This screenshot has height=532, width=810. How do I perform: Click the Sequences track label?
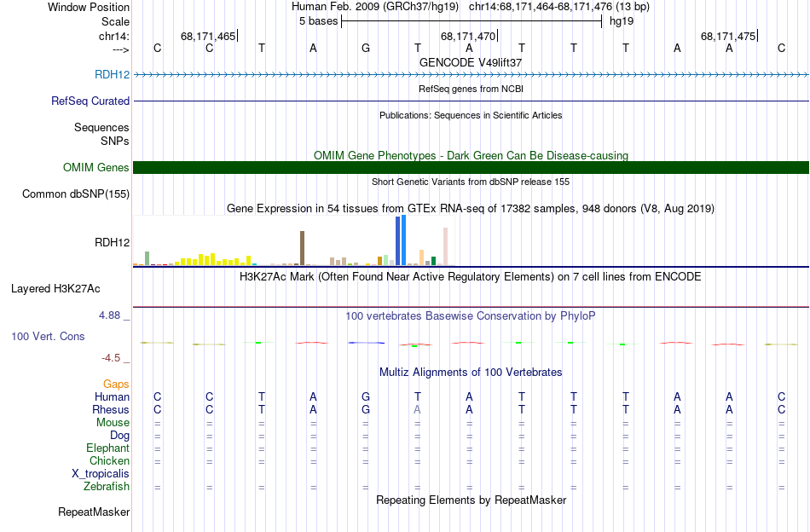pyautogui.click(x=101, y=127)
